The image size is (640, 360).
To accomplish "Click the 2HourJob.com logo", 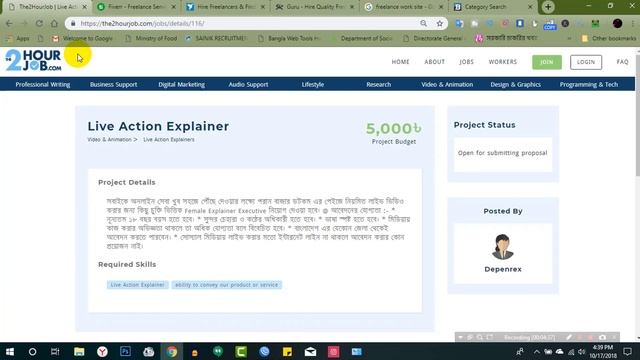I will 33,60.
